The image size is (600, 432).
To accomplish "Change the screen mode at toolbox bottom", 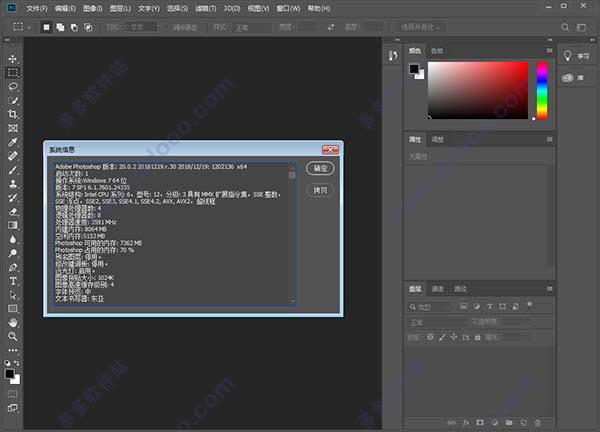I will (12, 408).
